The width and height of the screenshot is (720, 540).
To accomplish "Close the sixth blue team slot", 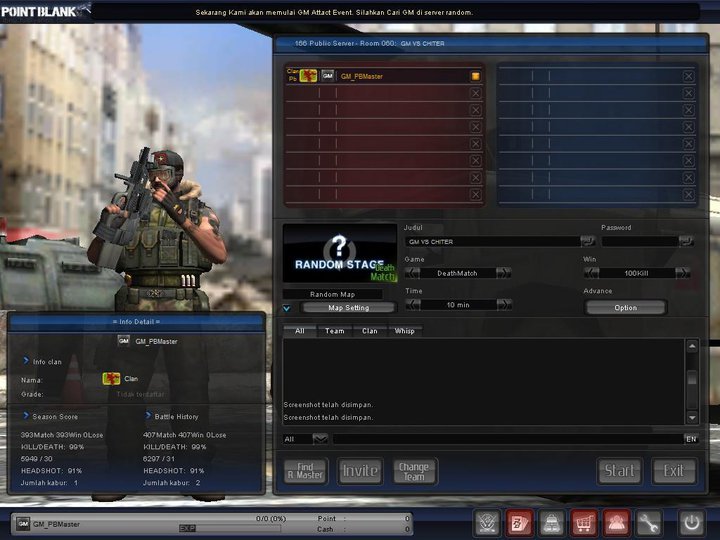I will (x=688, y=161).
